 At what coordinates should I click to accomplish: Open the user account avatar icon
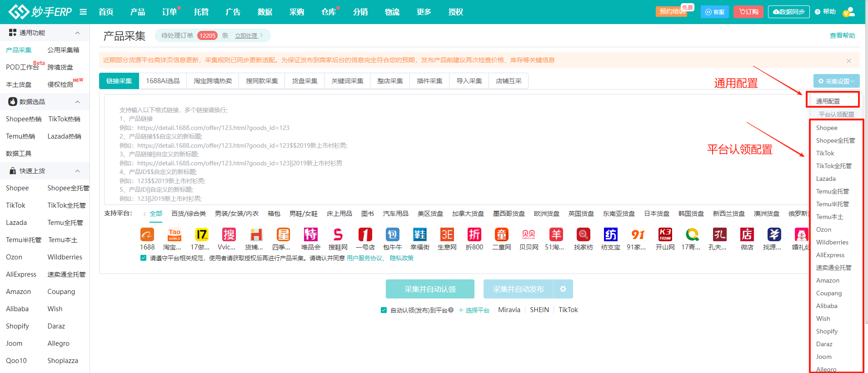coord(848,12)
